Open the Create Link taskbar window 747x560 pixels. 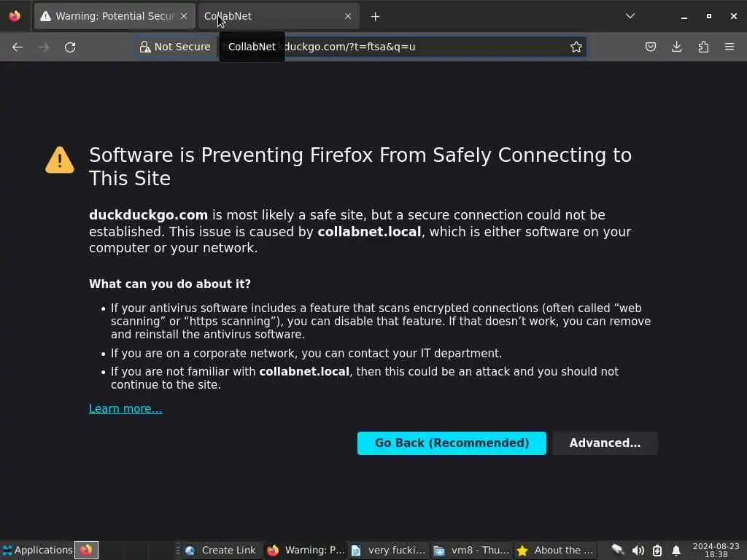(x=220, y=550)
